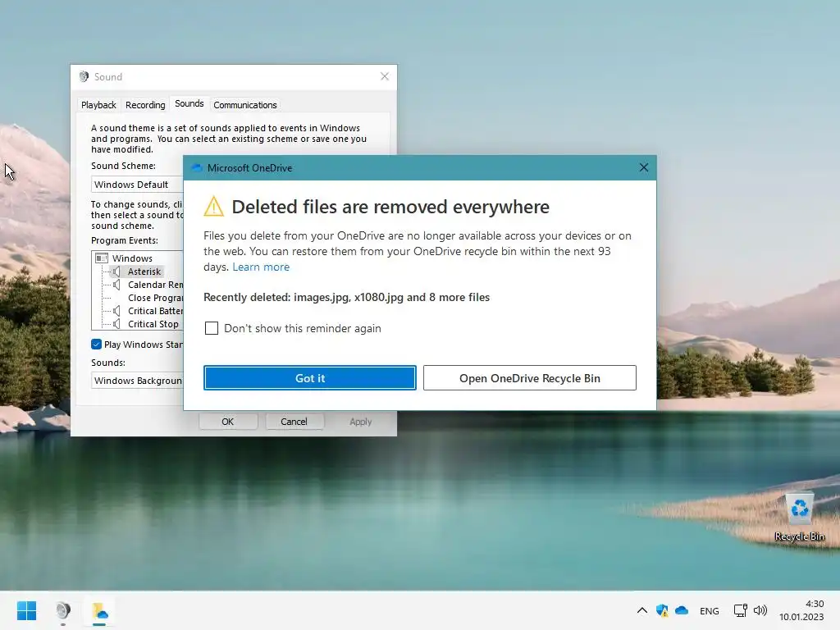The height and width of the screenshot is (630, 840).
Task: Open the Windows Start menu
Action: 27,610
